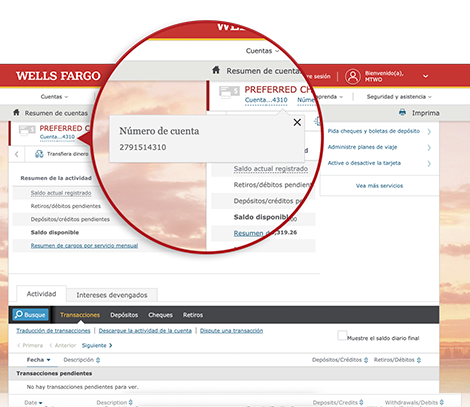The width and height of the screenshot is (470, 407).
Task: Click Descargue la actividad de la cuenta
Action: click(145, 331)
